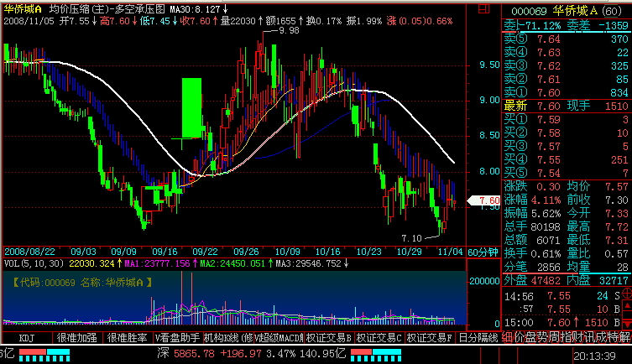Click the 10/23 date on time axis
Viewport: 632px width, 364px height.
coord(368,252)
